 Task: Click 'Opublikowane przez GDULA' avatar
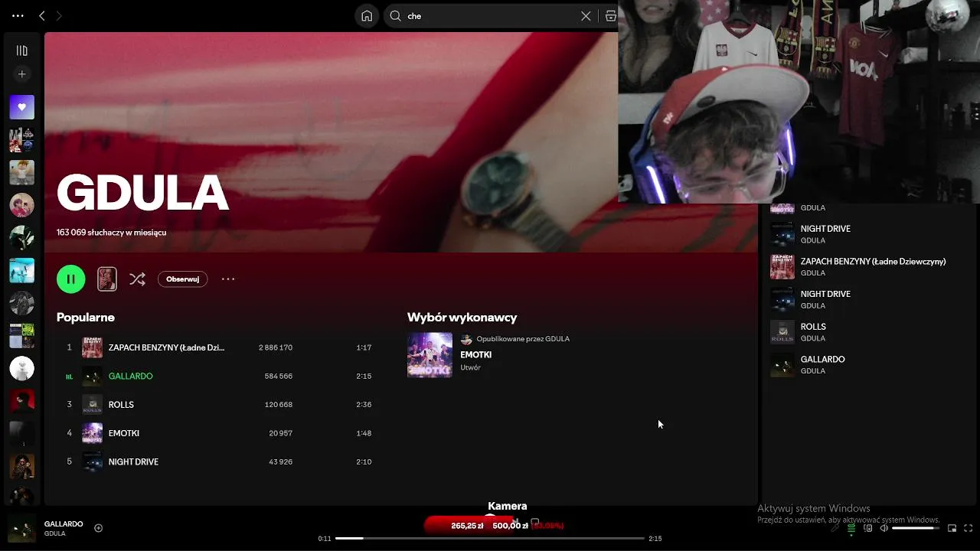pos(466,339)
